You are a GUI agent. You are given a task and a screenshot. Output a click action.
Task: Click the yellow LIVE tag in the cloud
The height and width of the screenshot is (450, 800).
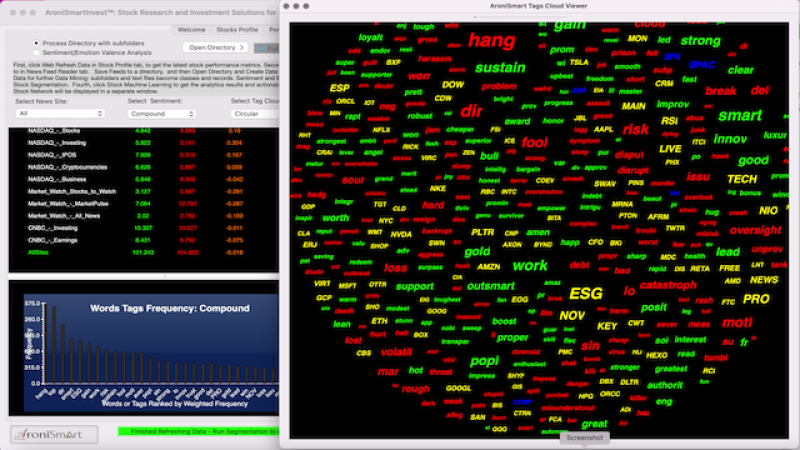coord(670,149)
